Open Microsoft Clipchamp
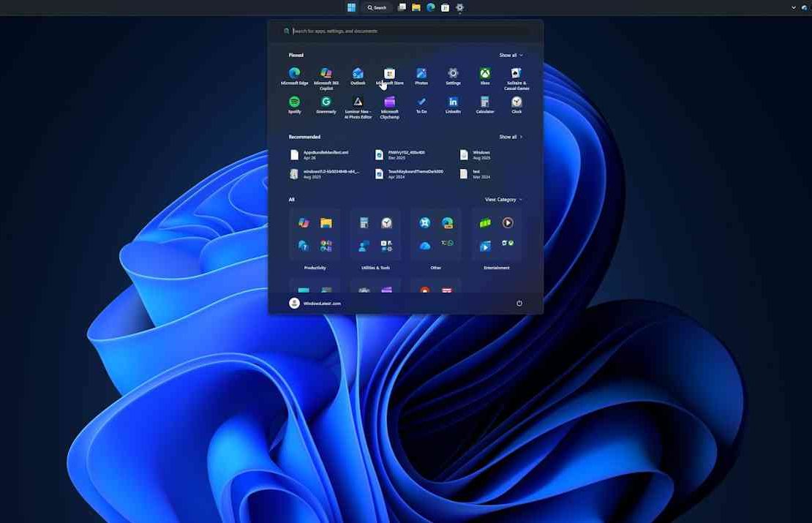The image size is (812, 523). [389, 108]
